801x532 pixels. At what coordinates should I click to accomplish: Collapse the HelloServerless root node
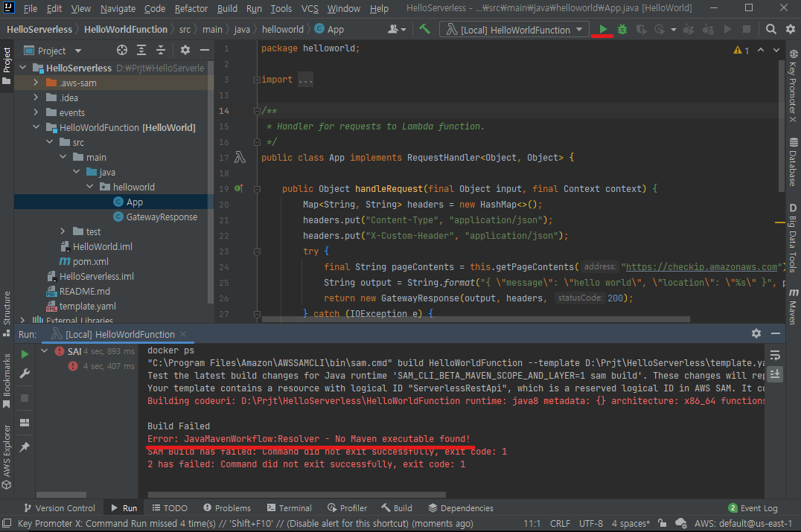pos(22,68)
